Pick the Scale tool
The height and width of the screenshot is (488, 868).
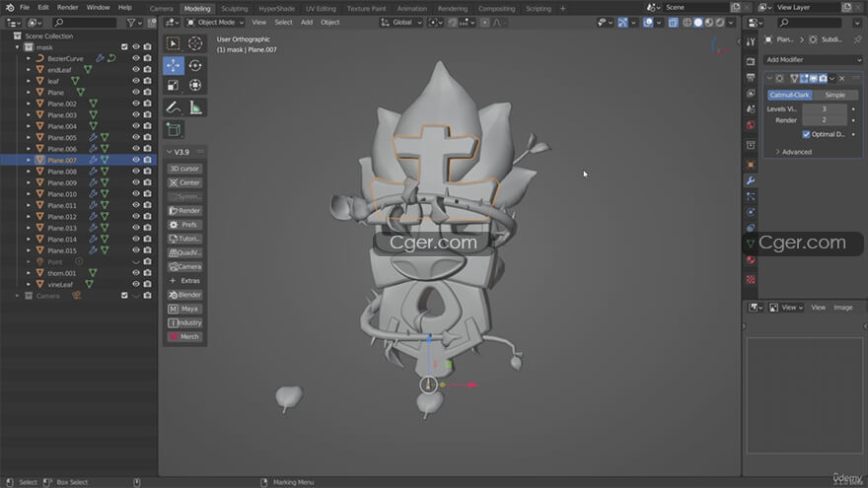[x=173, y=86]
